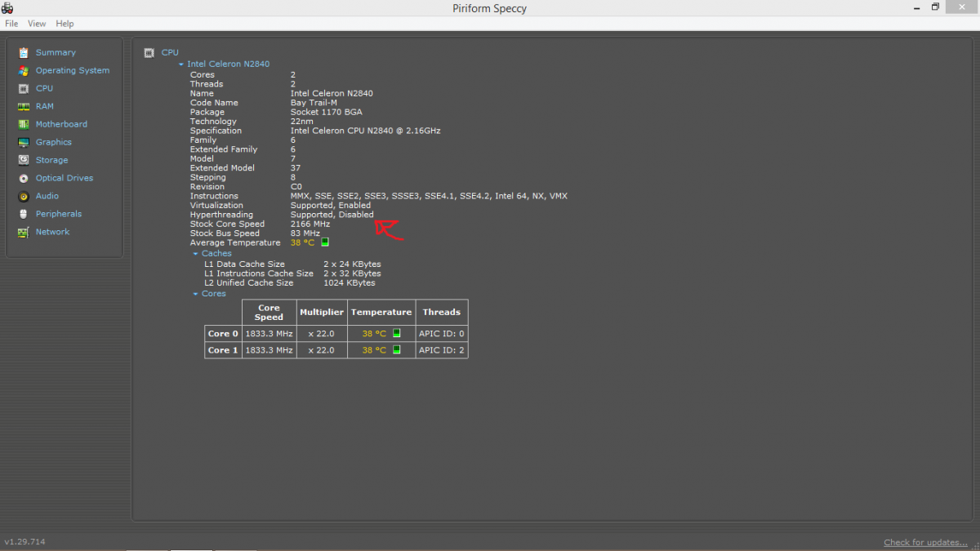Click the green indicator beside Average Temperature
Image resolution: width=980 pixels, height=551 pixels.
pyautogui.click(x=324, y=242)
